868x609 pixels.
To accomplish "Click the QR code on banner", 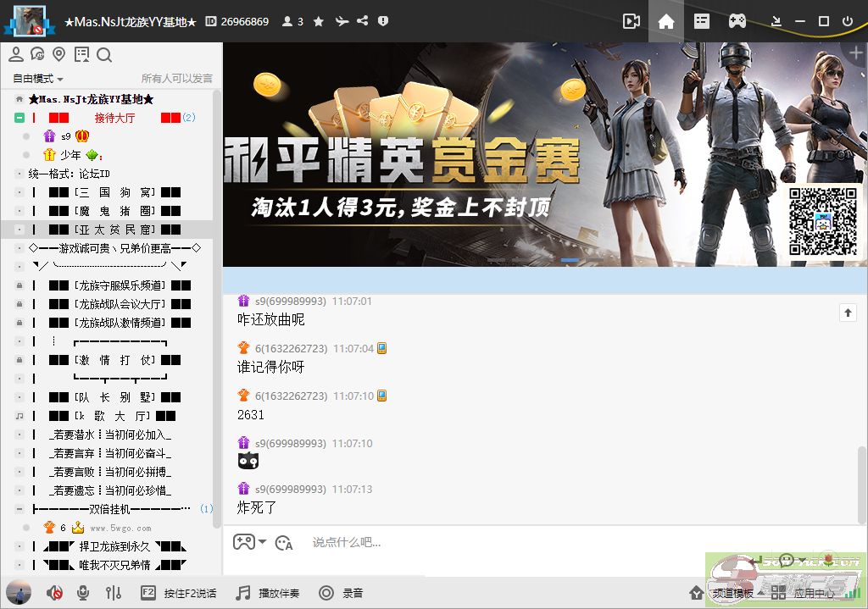I will pos(822,221).
